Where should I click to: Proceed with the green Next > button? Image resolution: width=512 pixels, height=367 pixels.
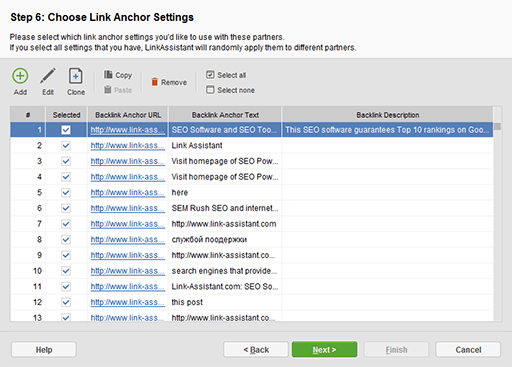pyautogui.click(x=324, y=349)
